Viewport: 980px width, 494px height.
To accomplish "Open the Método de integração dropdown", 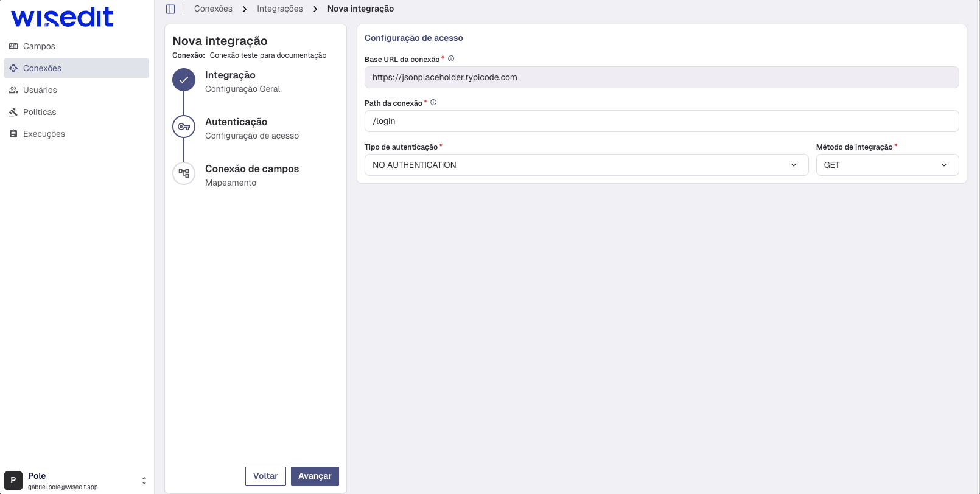I will (x=887, y=165).
